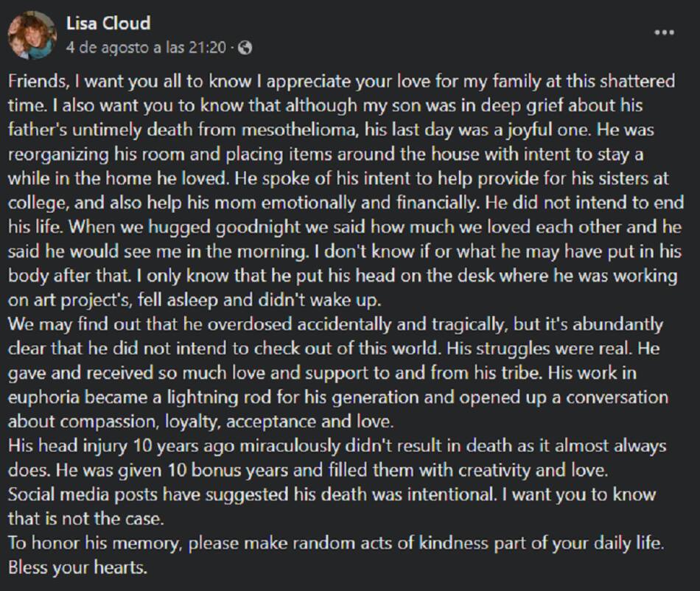Viewport: 700px width, 591px height.
Task: Click the globe public audience icon
Action: 245,47
